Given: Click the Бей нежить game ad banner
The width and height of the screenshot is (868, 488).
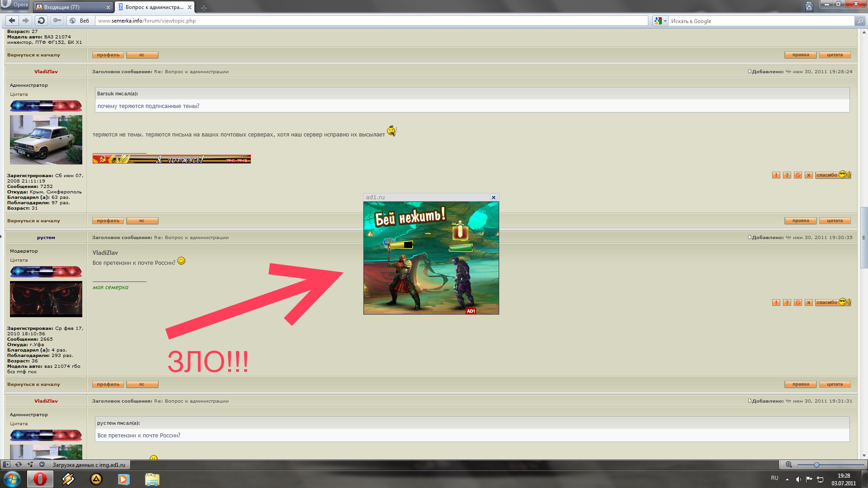Looking at the screenshot, I should tap(431, 258).
